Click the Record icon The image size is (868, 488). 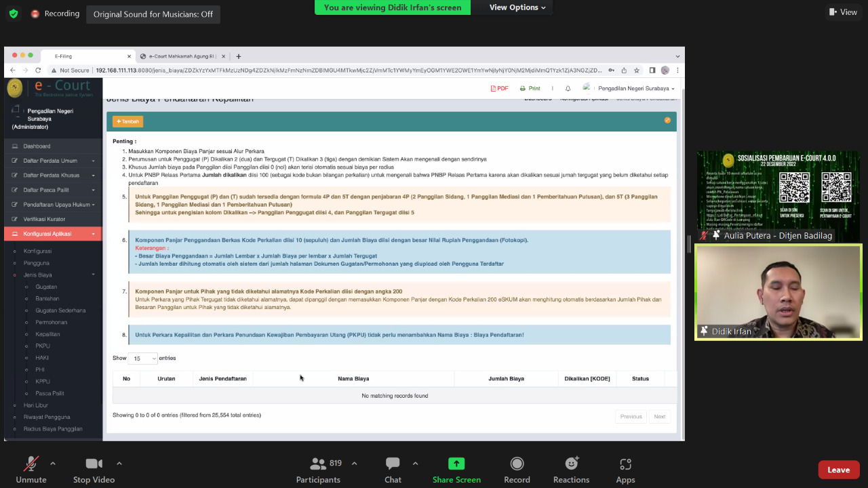[517, 464]
